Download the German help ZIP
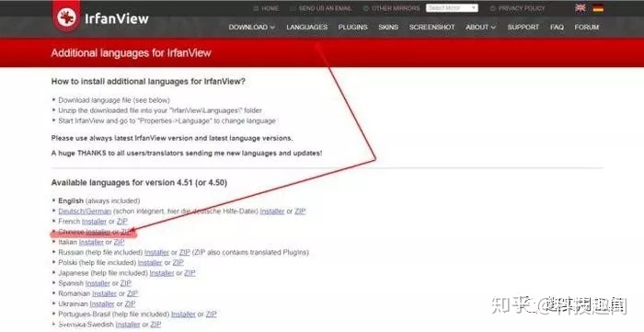644x332 pixels. point(300,211)
